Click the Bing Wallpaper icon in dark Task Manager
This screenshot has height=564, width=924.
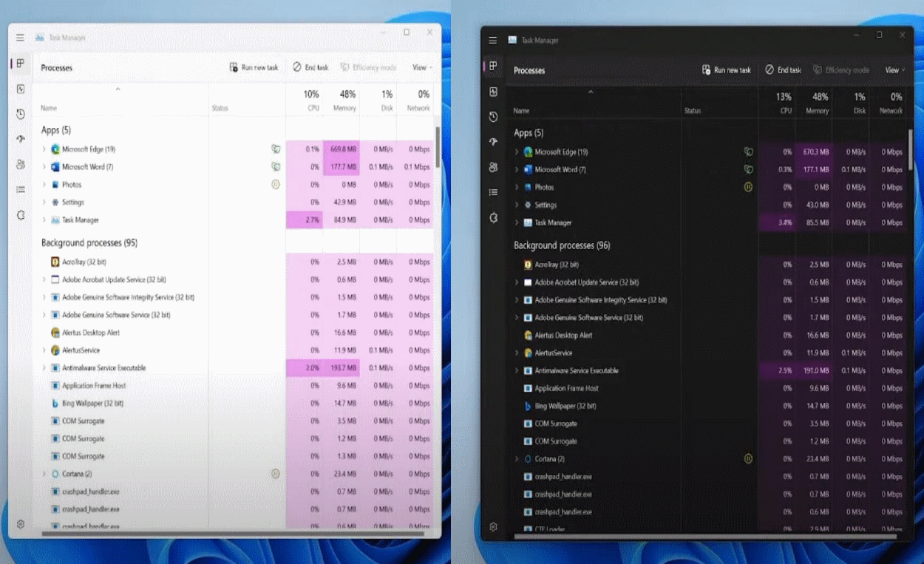528,406
